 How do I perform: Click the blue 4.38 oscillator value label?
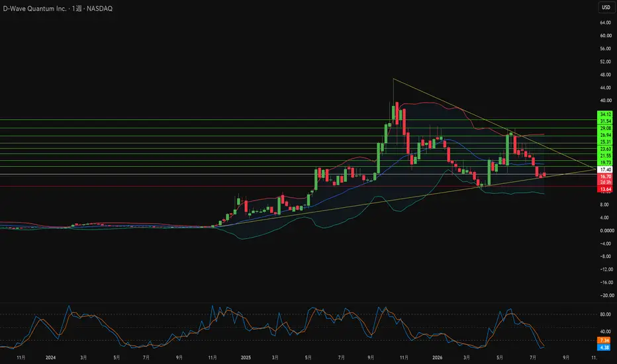[604, 347]
